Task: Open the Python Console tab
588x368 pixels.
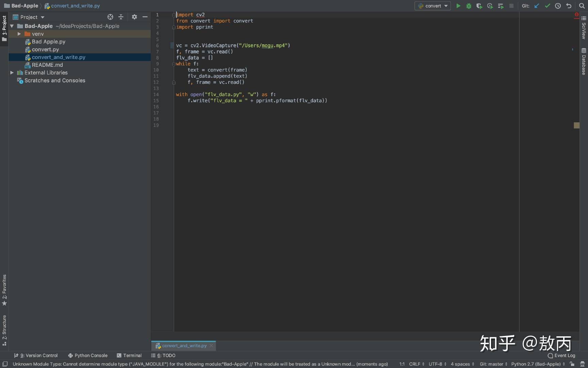Action: click(88, 355)
